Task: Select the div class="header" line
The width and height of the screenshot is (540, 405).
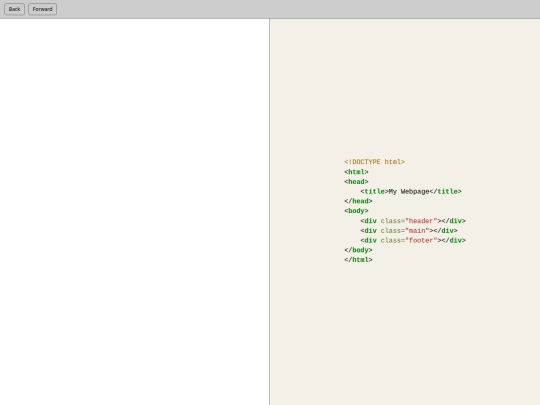Action: click(x=413, y=221)
